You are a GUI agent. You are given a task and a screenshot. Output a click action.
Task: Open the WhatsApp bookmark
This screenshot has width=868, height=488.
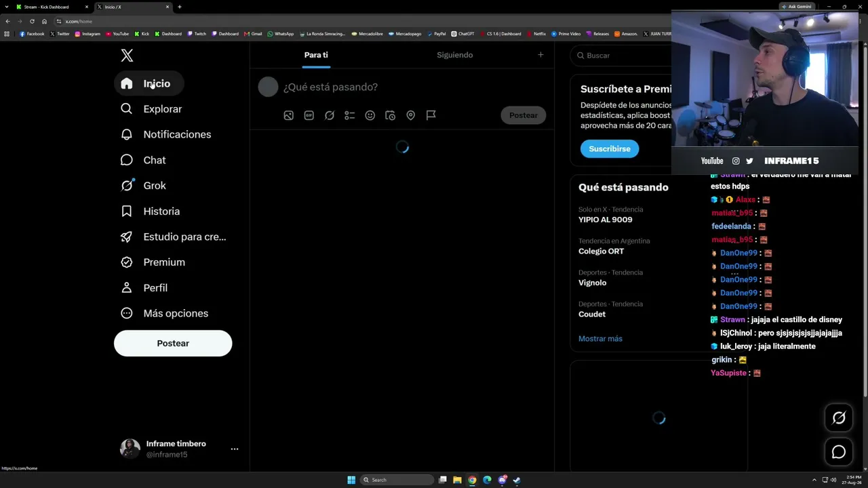pyautogui.click(x=281, y=34)
